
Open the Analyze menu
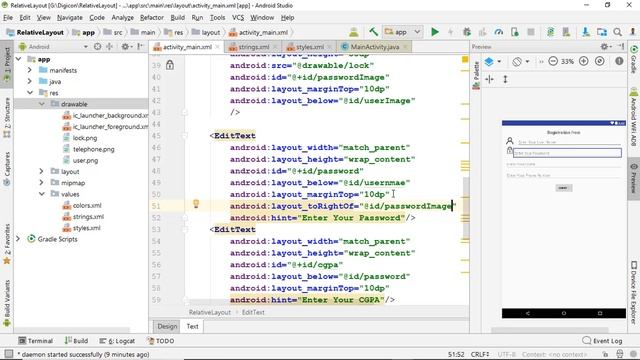coord(122,18)
